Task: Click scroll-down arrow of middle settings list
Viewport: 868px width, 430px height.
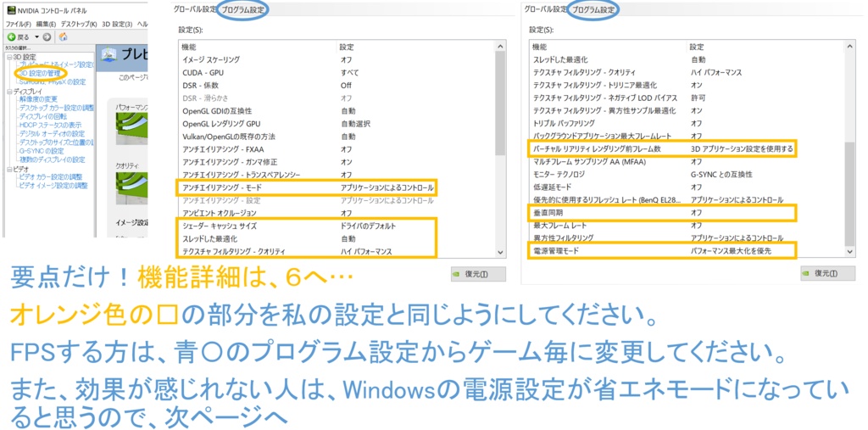Action: [x=500, y=253]
